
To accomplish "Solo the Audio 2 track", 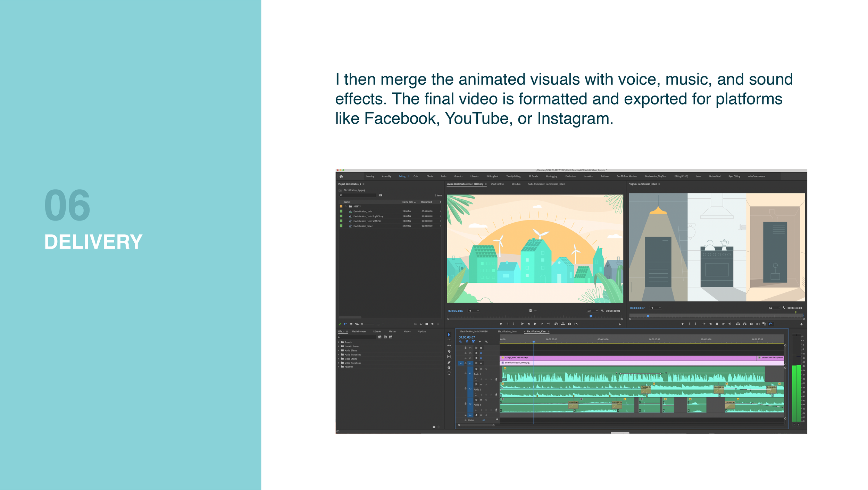I will 486,384.
